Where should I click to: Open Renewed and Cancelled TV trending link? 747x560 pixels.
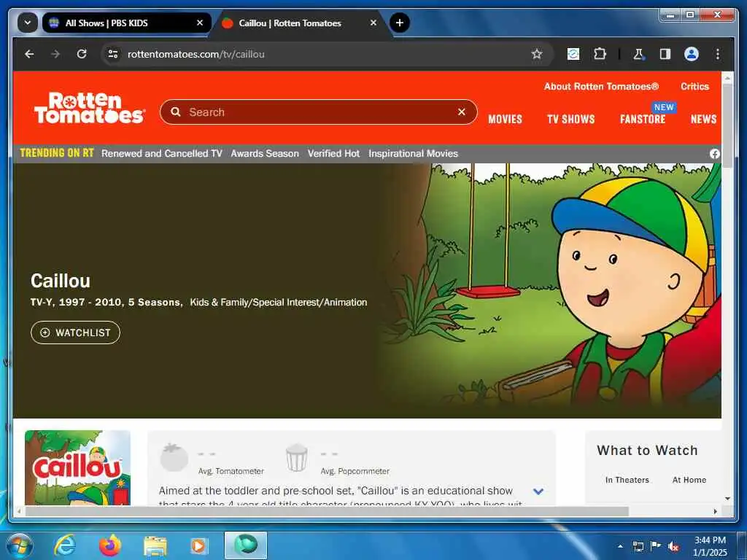coord(161,153)
